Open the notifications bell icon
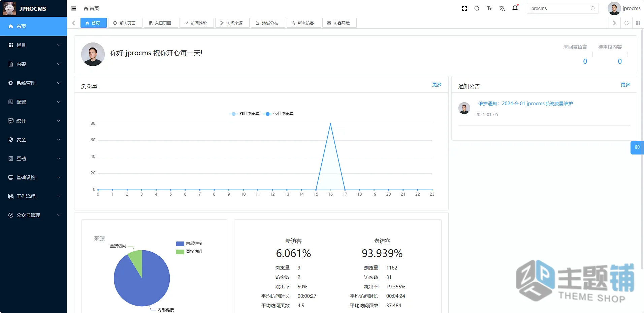Viewport: 644px width, 313px height. (x=515, y=8)
